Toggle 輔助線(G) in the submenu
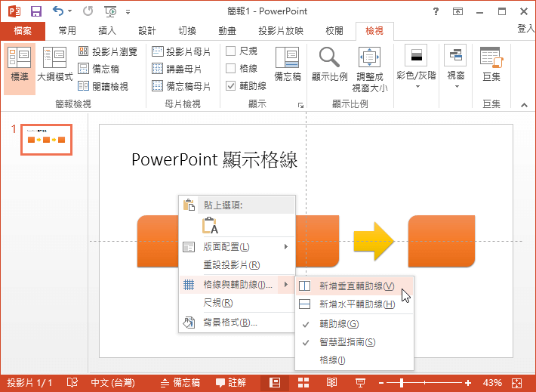Viewport: 536px width, 392px height. pyautogui.click(x=354, y=324)
